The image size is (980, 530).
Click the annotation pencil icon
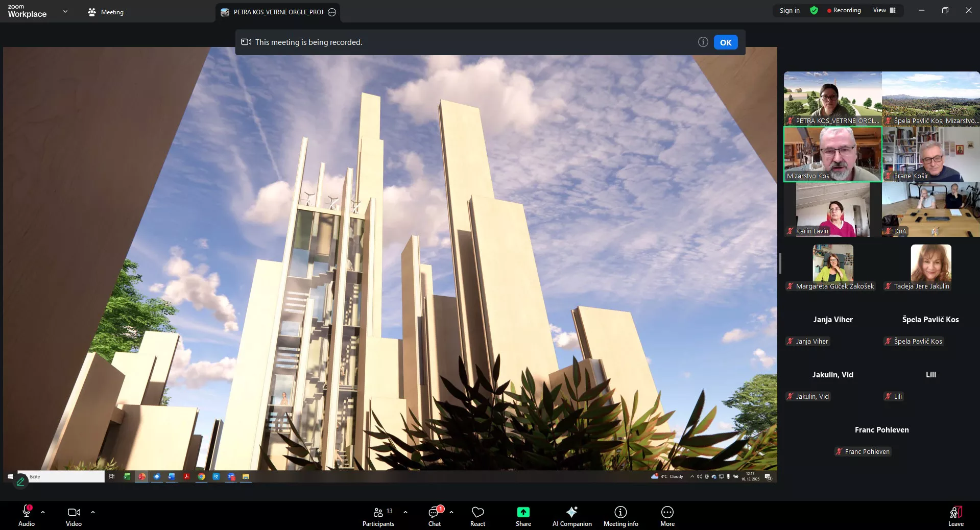tap(20, 481)
